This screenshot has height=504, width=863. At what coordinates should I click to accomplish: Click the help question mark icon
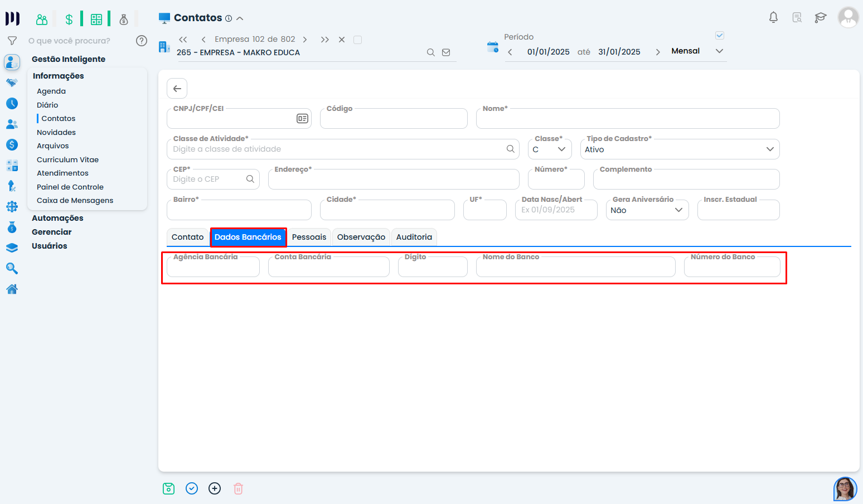(142, 40)
